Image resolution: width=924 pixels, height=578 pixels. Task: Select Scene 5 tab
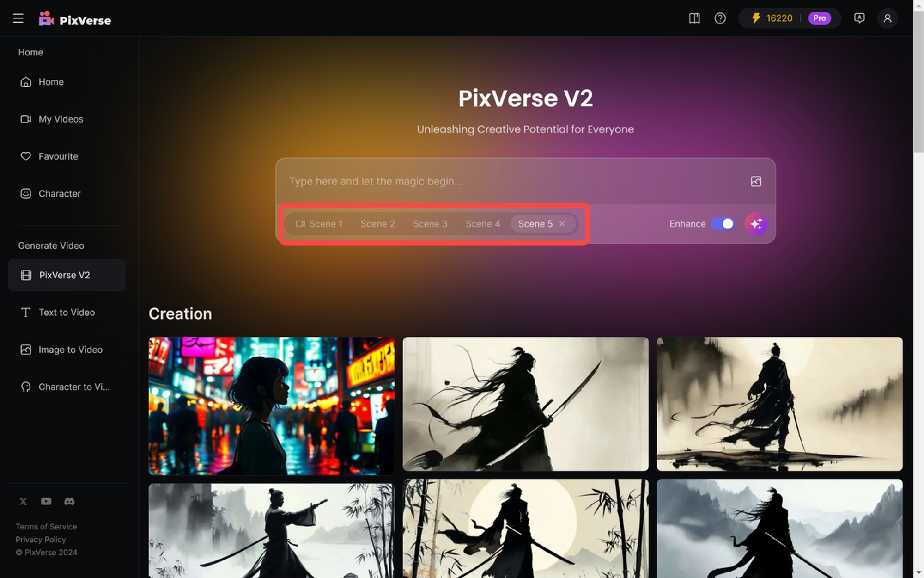535,224
